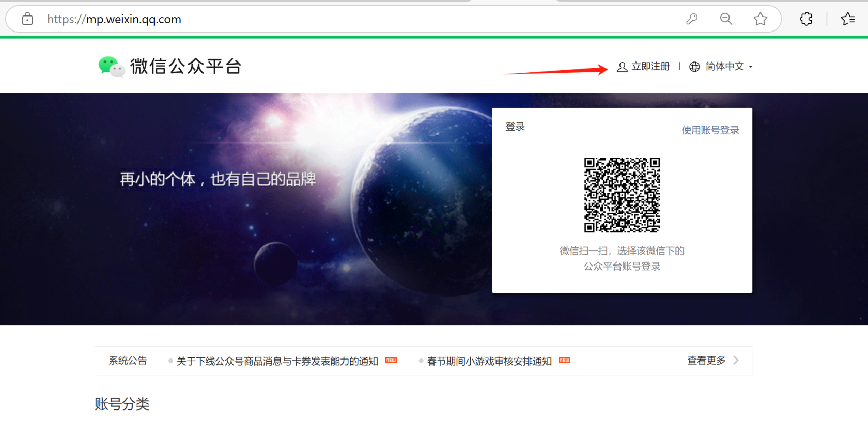
Task: Click the user icon beside 立即注册
Action: (x=622, y=67)
